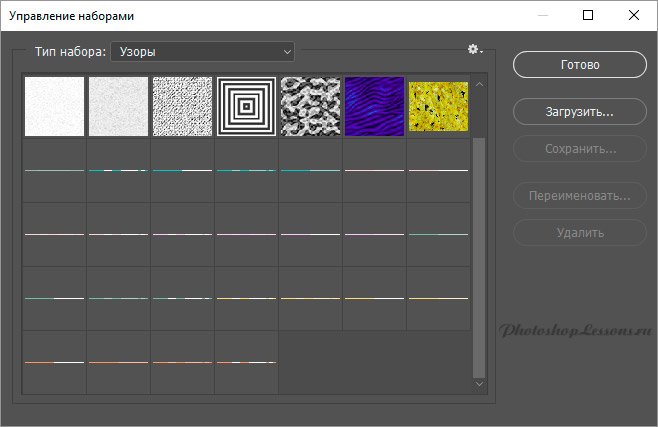Image resolution: width=658 pixels, height=427 pixels.
Task: Close the Управление наборами dialog
Action: [634, 16]
